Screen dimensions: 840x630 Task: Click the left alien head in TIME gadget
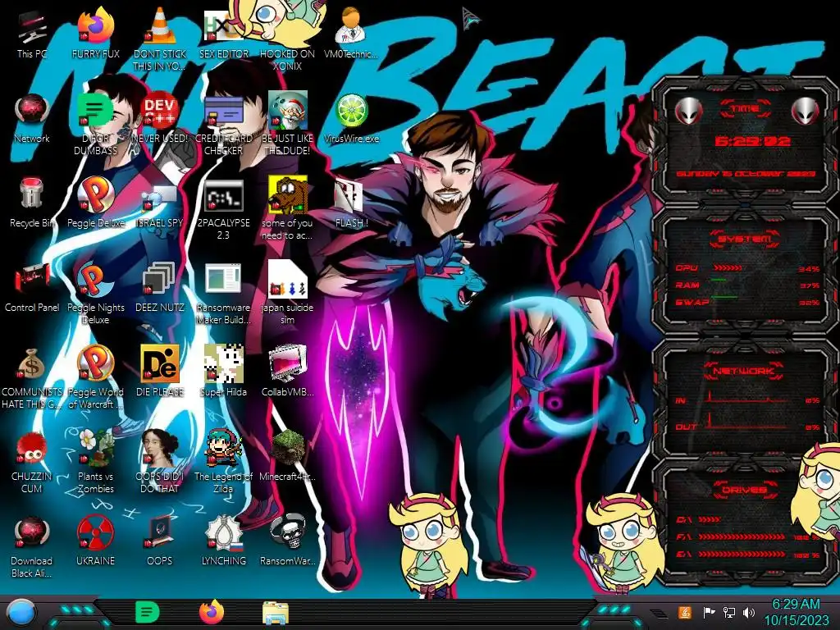pos(689,111)
